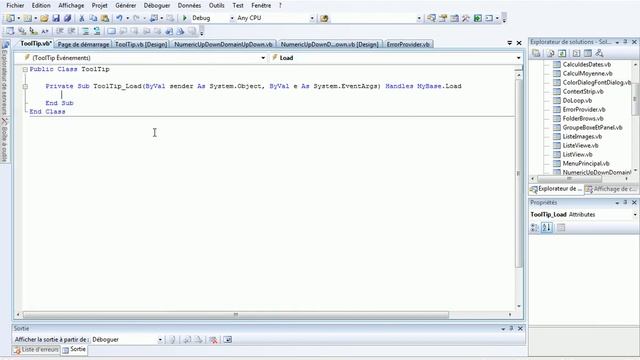The image size is (640, 360).
Task: Open the Liste d'erreurs tab
Action: pyautogui.click(x=36, y=350)
